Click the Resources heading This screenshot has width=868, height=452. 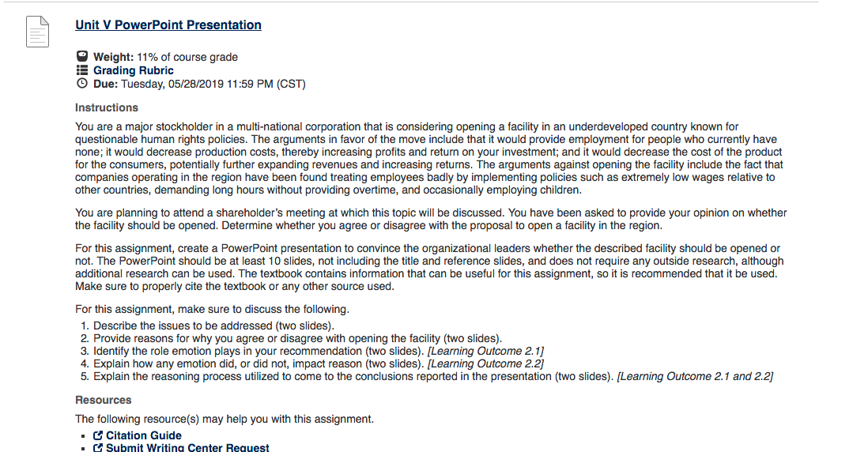pos(104,400)
